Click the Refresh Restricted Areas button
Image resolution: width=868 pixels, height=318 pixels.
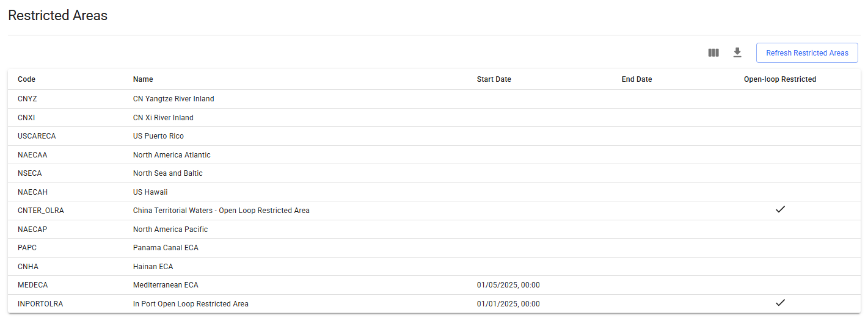[807, 53]
